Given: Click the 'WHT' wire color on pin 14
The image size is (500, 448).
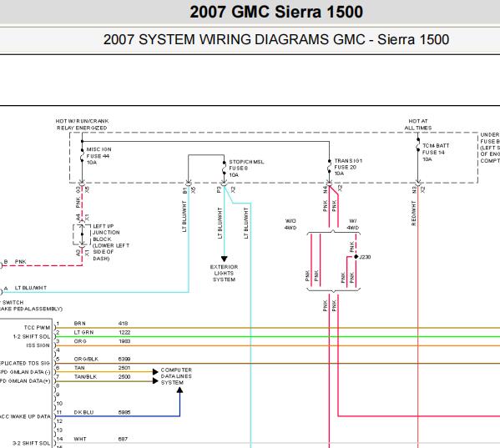Looking at the screenshot, I should (x=80, y=439).
